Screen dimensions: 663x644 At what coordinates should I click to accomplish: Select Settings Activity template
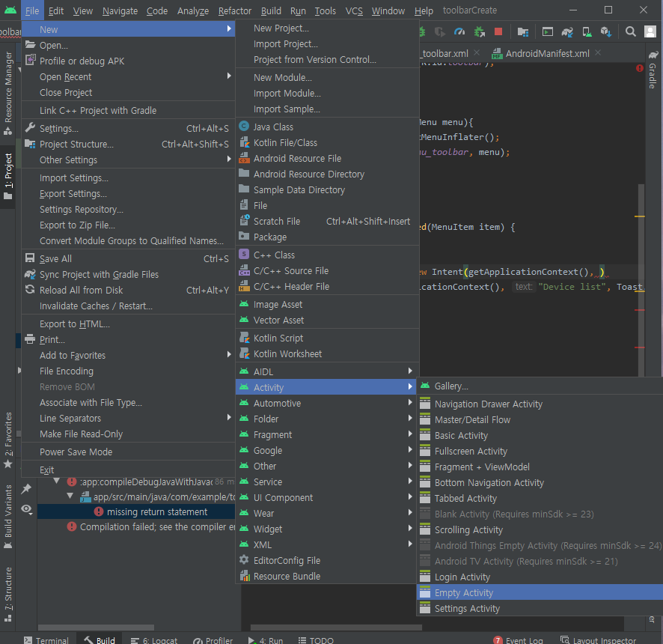[x=540, y=609]
